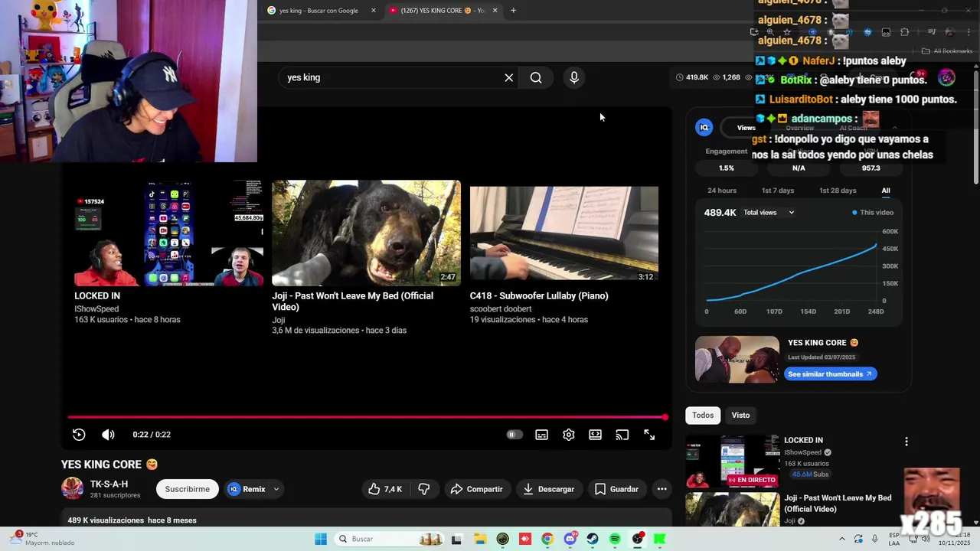Screen dimensions: 980x551
Task: Open more actions three-dot menu under video
Action: (x=661, y=489)
